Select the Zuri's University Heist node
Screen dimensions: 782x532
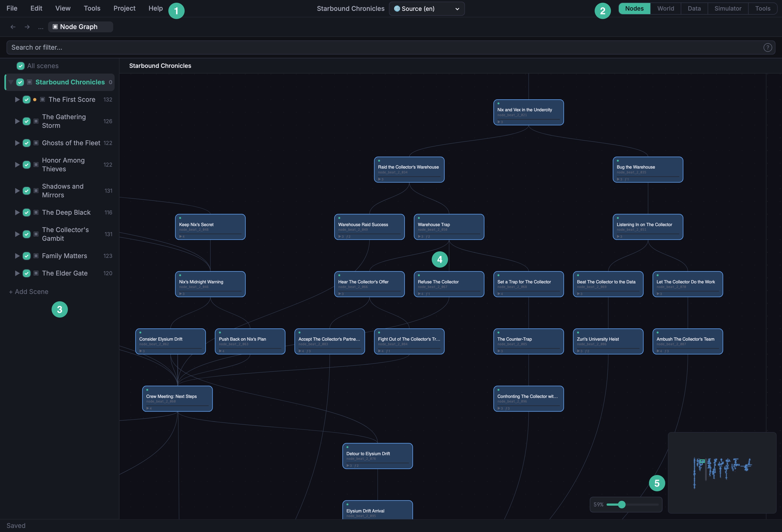(x=608, y=341)
